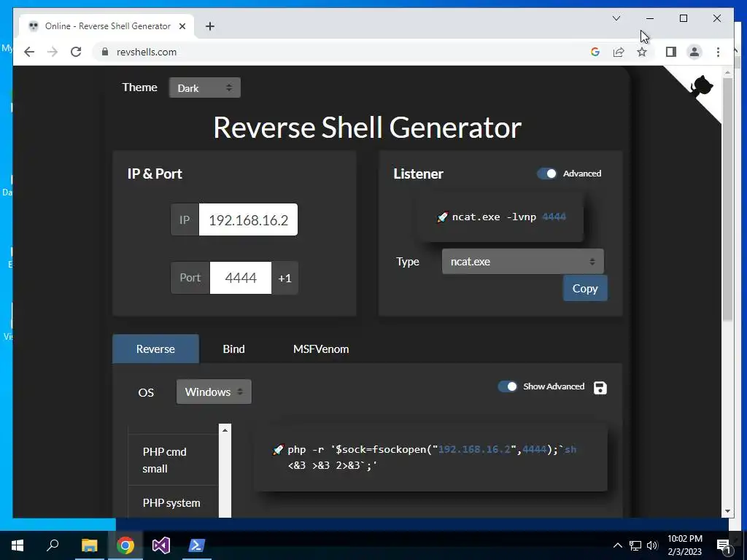The width and height of the screenshot is (747, 560).
Task: Open the Chrome profile avatar
Action: coord(694,52)
